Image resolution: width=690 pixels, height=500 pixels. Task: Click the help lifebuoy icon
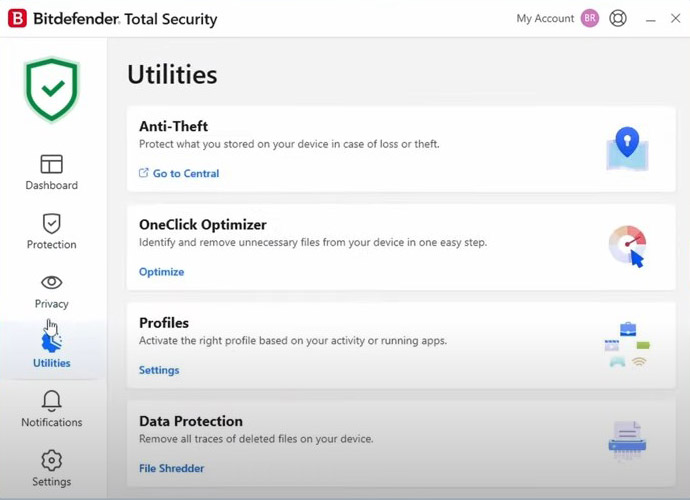[x=618, y=18]
